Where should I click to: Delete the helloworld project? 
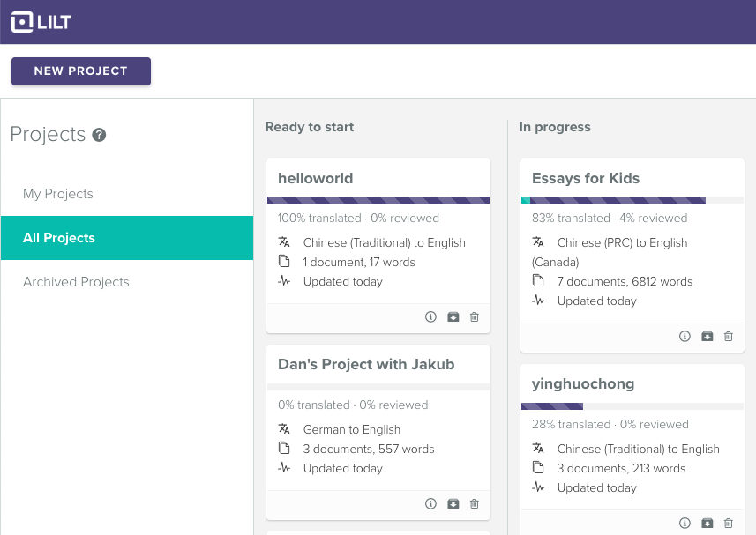[x=475, y=317]
